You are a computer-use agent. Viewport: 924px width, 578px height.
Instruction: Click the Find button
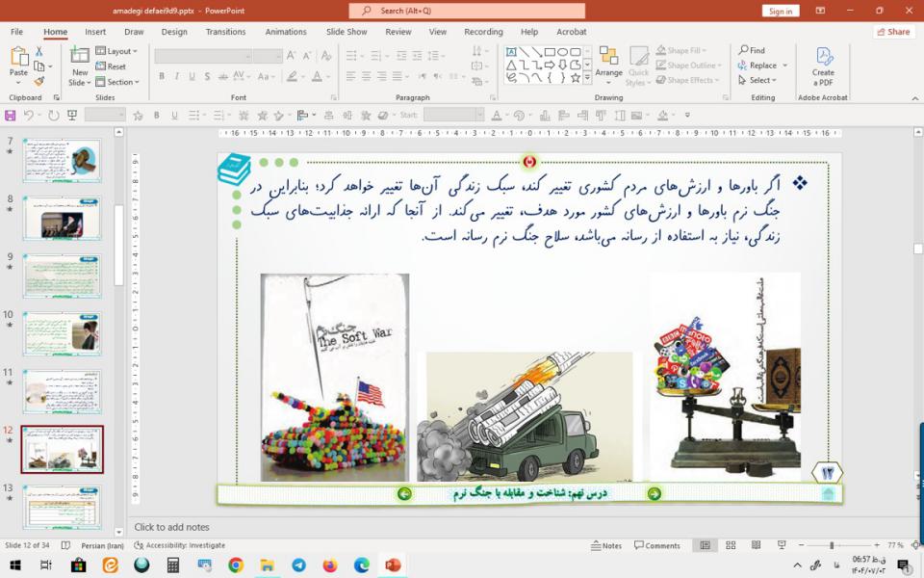(752, 50)
